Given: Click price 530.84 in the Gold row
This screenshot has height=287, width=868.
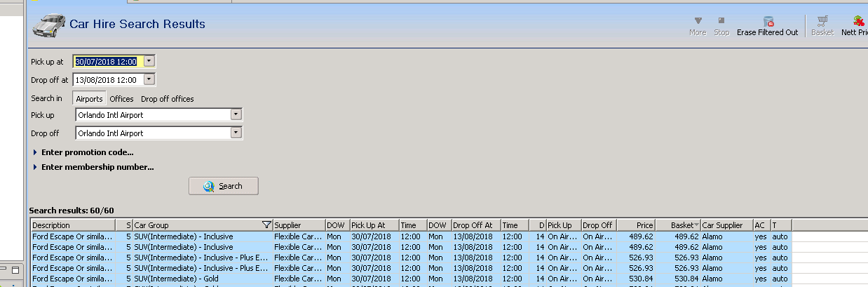Looking at the screenshot, I should (642, 279).
